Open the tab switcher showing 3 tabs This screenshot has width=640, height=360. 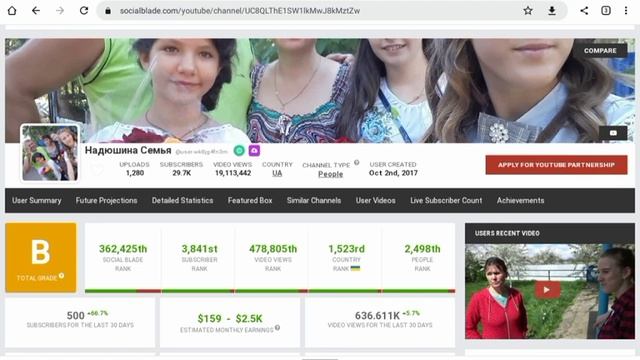606,11
